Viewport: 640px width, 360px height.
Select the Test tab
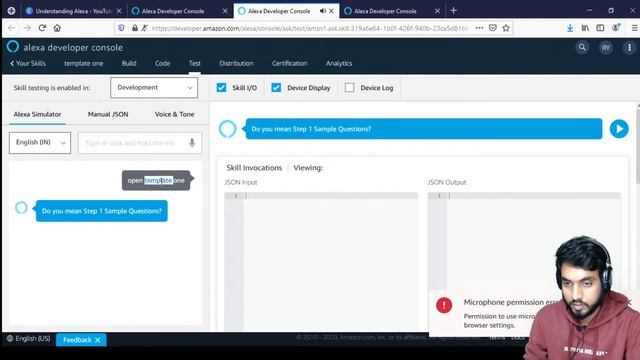pyautogui.click(x=195, y=63)
